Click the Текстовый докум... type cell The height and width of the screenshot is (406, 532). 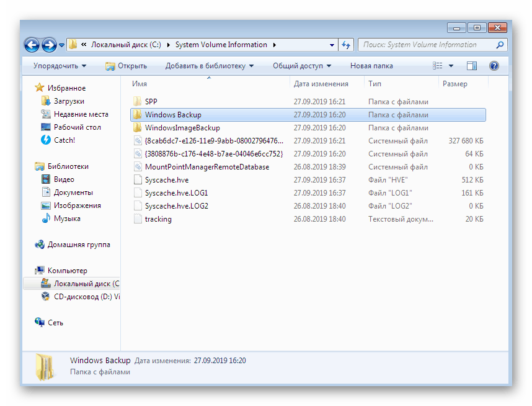(401, 219)
